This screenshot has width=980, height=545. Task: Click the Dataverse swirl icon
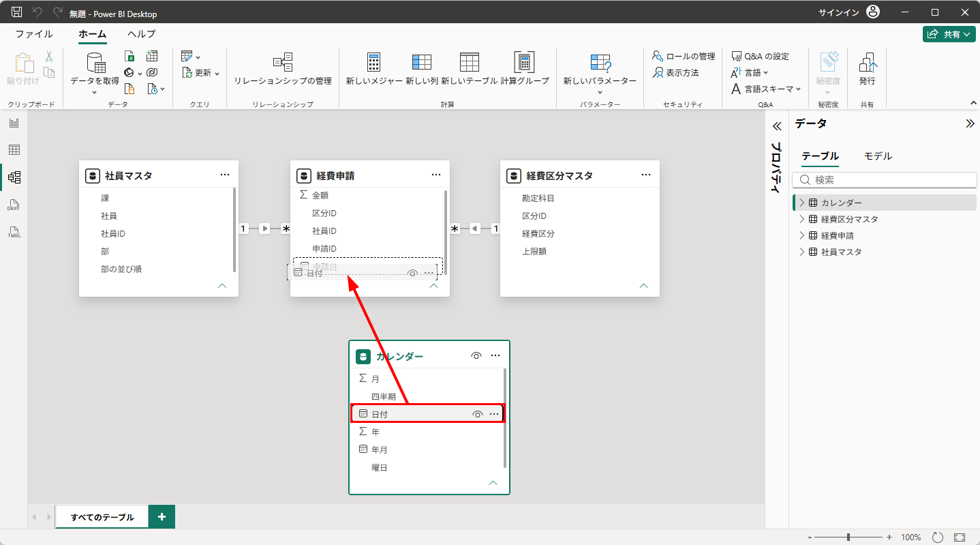[x=152, y=73]
